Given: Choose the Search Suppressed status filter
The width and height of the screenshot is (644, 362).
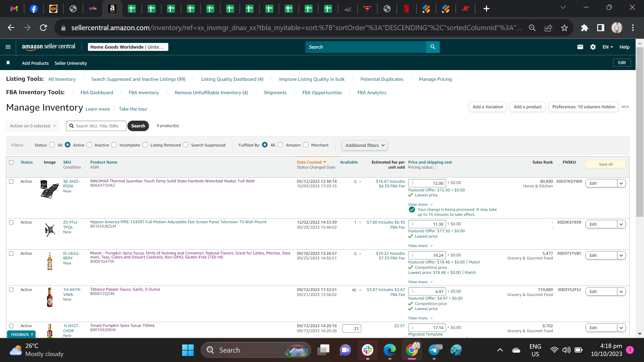Looking at the screenshot, I should (185, 145).
